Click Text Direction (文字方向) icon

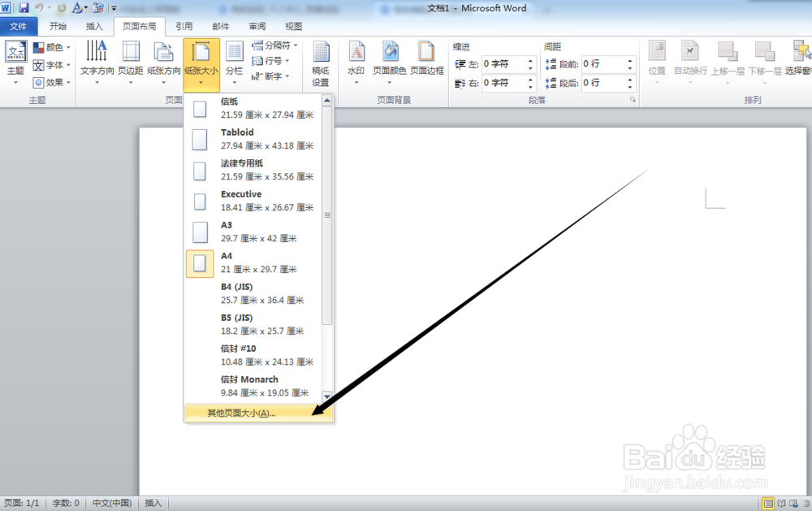pos(97,51)
